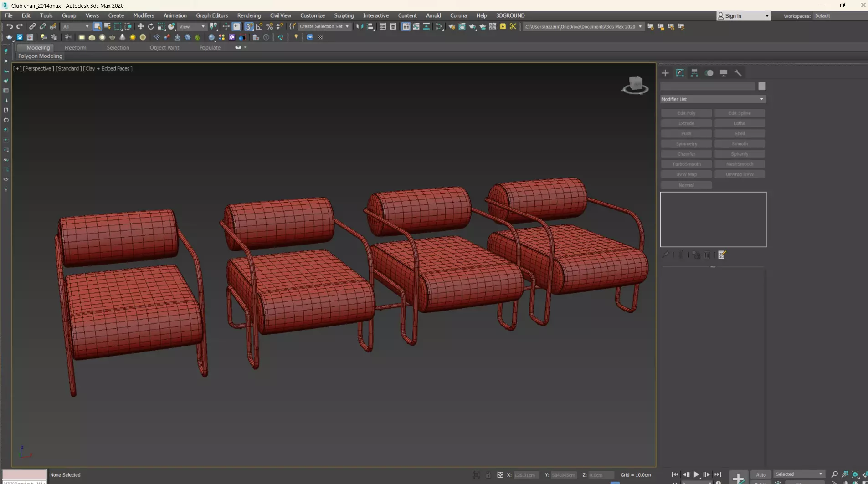Toggle the 3D Snaps button
868x484 pixels.
[249, 26]
